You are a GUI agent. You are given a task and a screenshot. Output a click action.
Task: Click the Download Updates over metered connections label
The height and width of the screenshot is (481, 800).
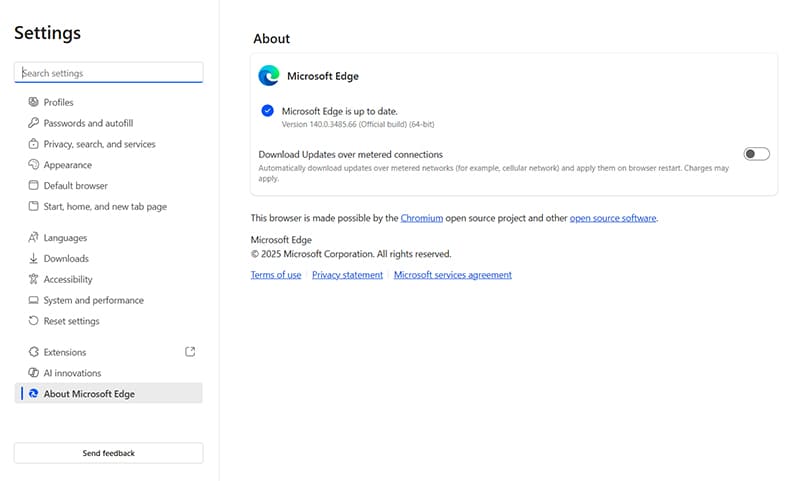[x=351, y=154]
